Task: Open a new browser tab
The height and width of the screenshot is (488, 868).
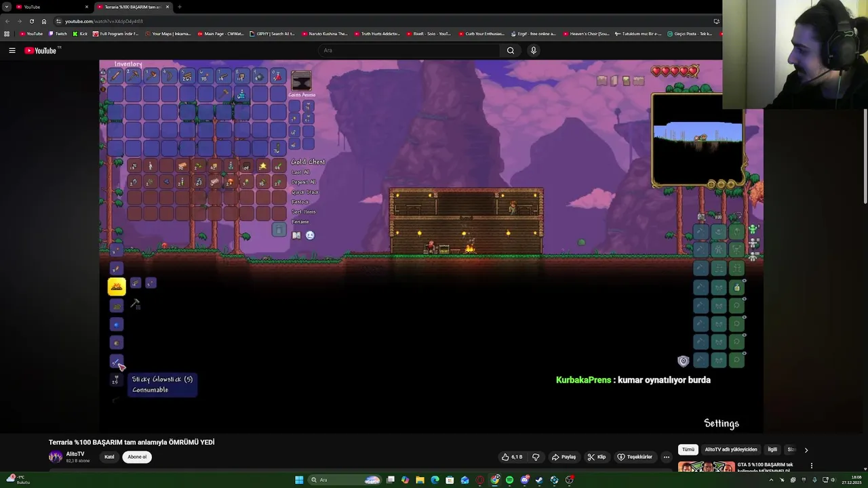Action: point(180,7)
